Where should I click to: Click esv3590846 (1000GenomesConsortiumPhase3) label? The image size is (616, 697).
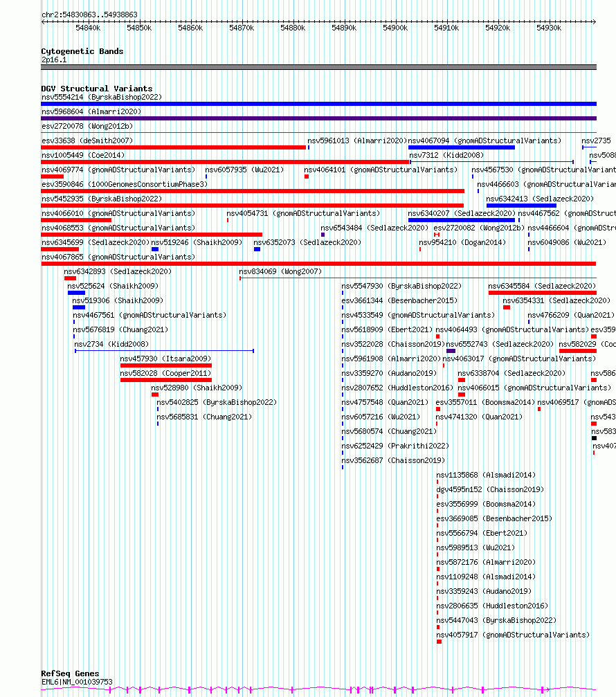click(x=125, y=184)
